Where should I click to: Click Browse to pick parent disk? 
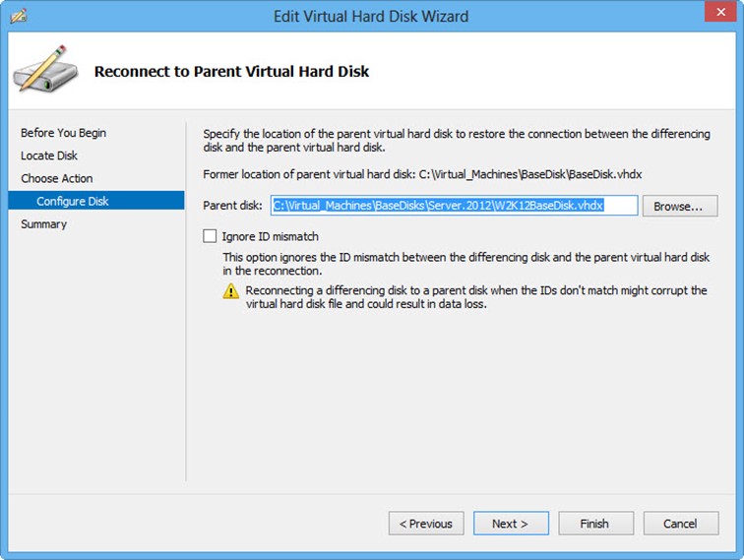[680, 206]
